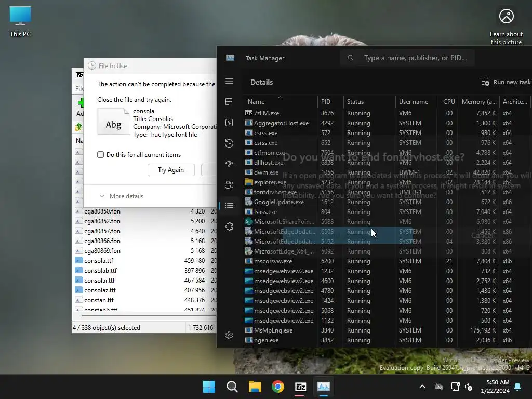This screenshot has height=399, width=532.
Task: Click Learn about this picture icon
Action: [x=506, y=26]
